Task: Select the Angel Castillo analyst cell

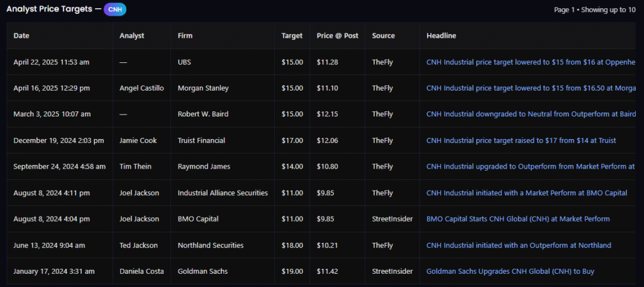Action: [142, 88]
